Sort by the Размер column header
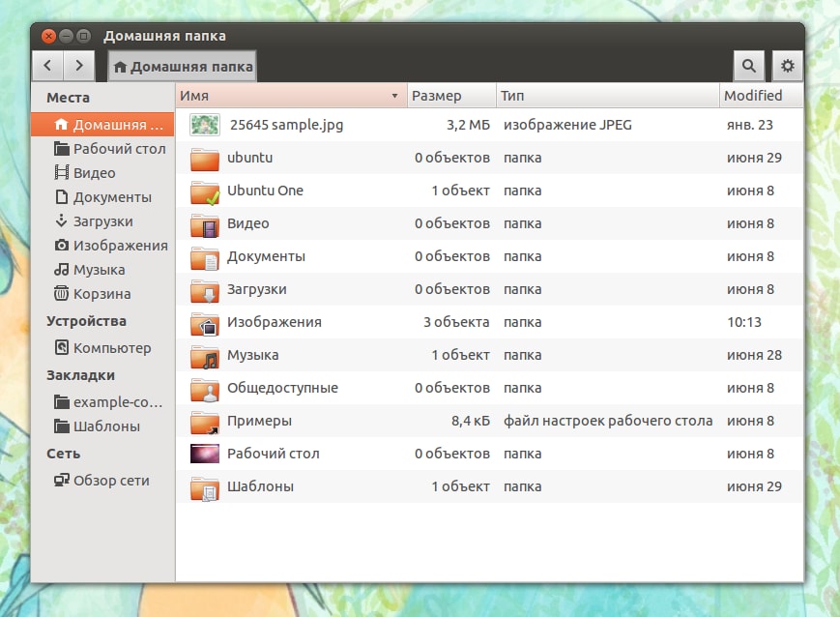840x617 pixels. pyautogui.click(x=451, y=96)
